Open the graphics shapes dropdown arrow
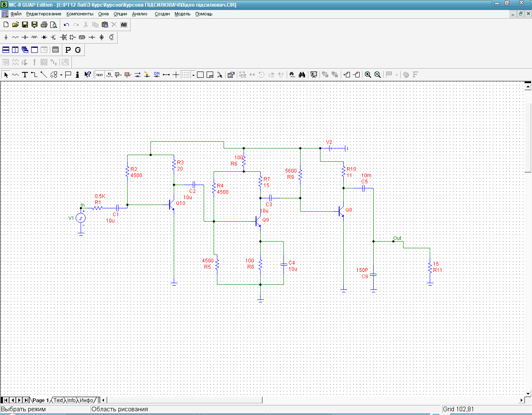532x415 pixels. pos(61,75)
